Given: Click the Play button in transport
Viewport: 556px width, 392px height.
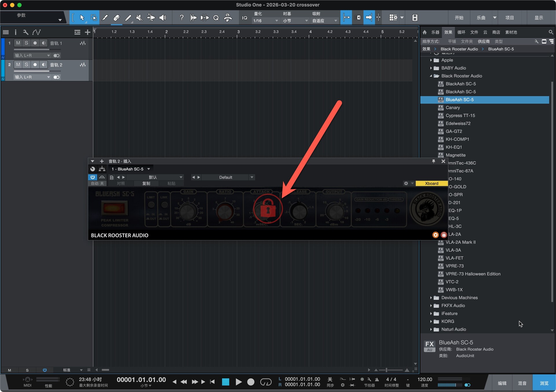Looking at the screenshot, I should coord(238,382).
